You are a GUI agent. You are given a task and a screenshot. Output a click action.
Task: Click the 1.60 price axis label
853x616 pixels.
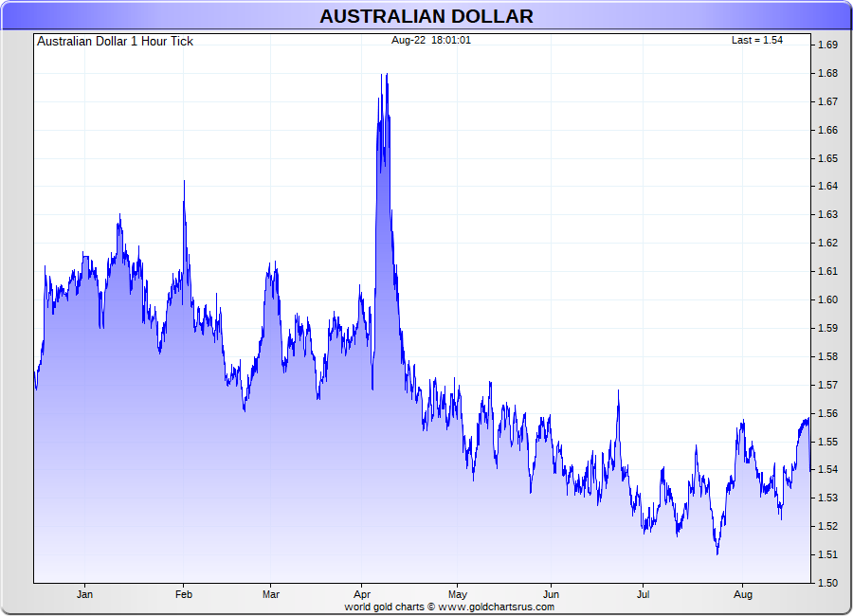pos(826,299)
